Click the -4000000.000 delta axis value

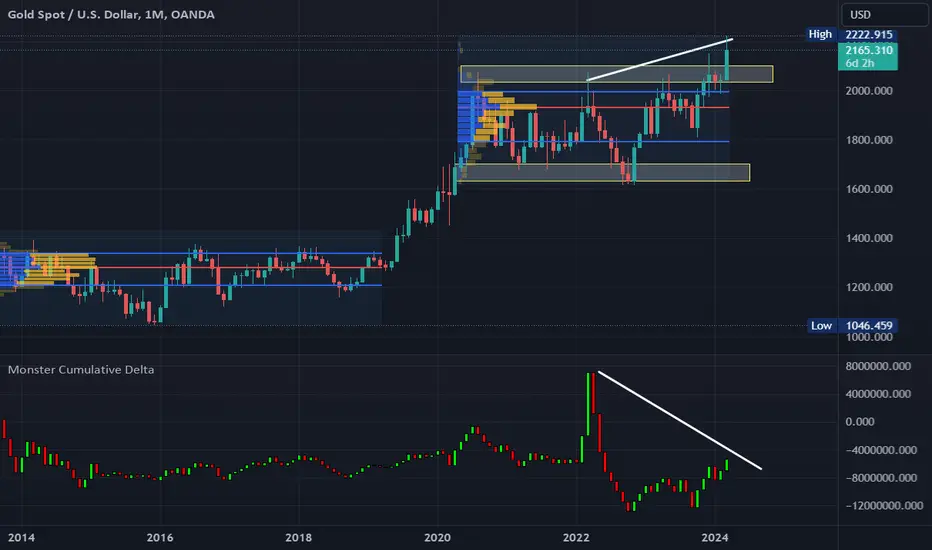coord(881,450)
